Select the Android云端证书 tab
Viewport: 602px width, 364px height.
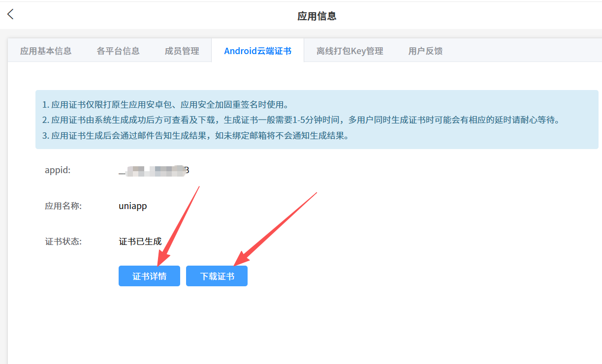click(257, 51)
